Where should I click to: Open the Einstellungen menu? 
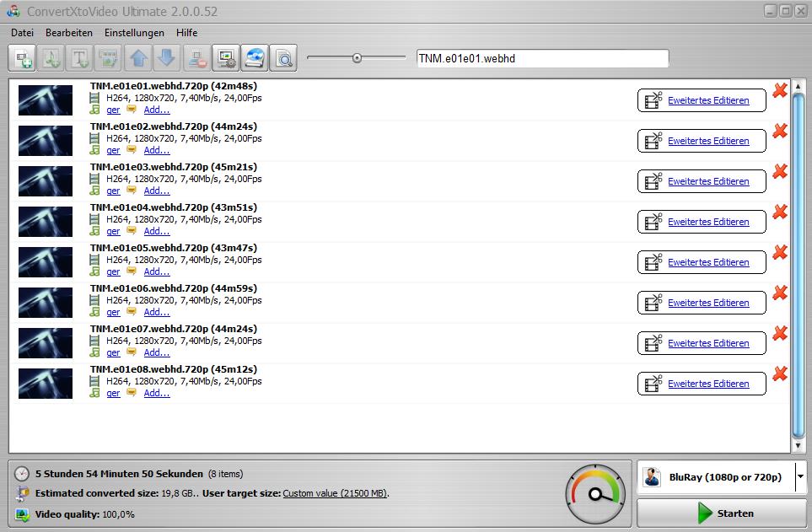(x=134, y=33)
